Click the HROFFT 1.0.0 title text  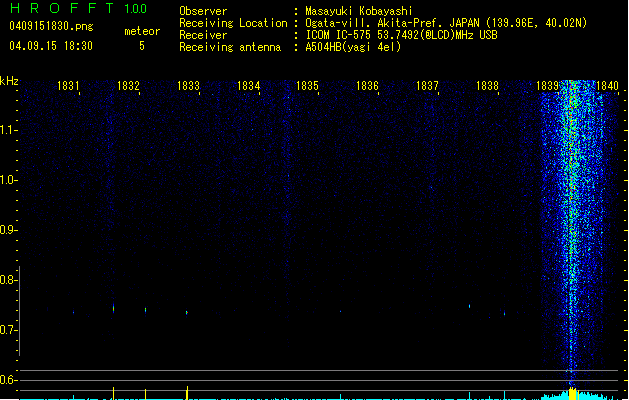(x=78, y=8)
